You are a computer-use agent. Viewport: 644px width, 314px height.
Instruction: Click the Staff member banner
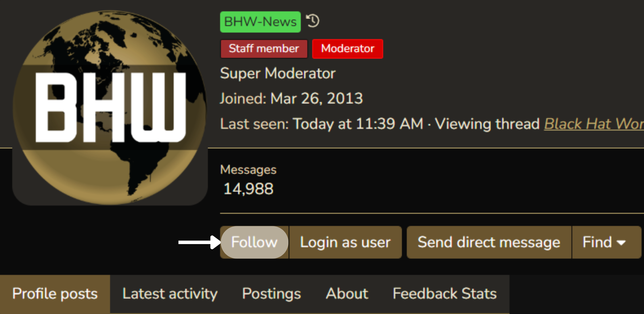(x=264, y=49)
